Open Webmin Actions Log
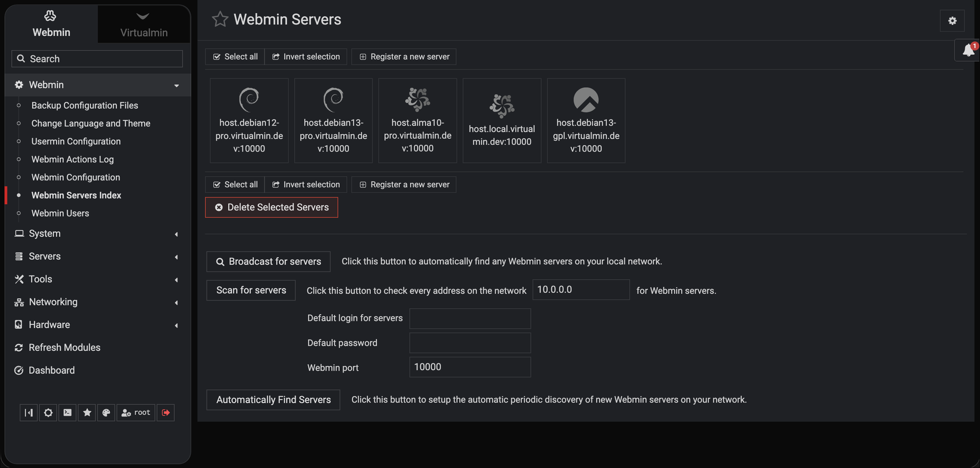The image size is (980, 468). pyautogui.click(x=72, y=159)
